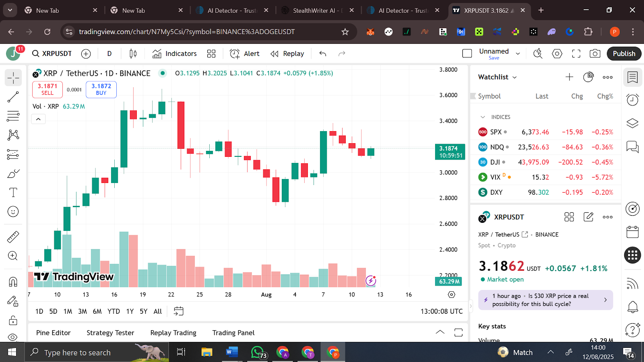Open the notifications bell panel
The height and width of the screenshot is (362, 644).
(x=633, y=307)
